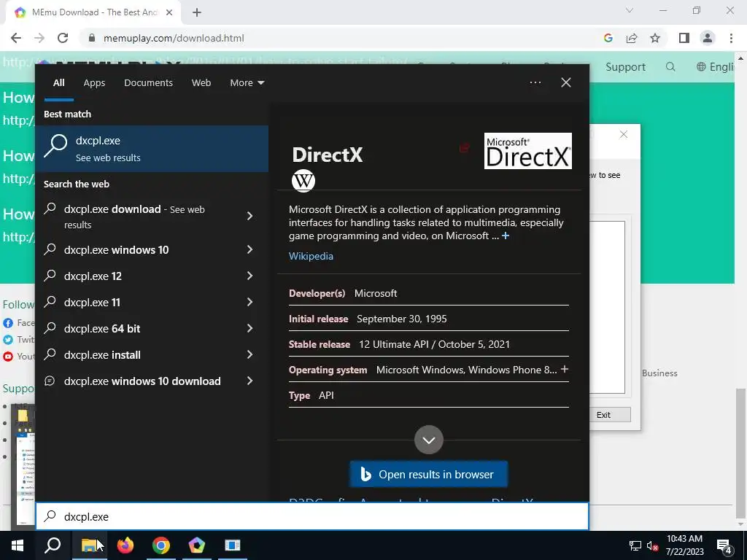The image size is (747, 560).
Task: Click Open results in browser
Action: pos(429,474)
